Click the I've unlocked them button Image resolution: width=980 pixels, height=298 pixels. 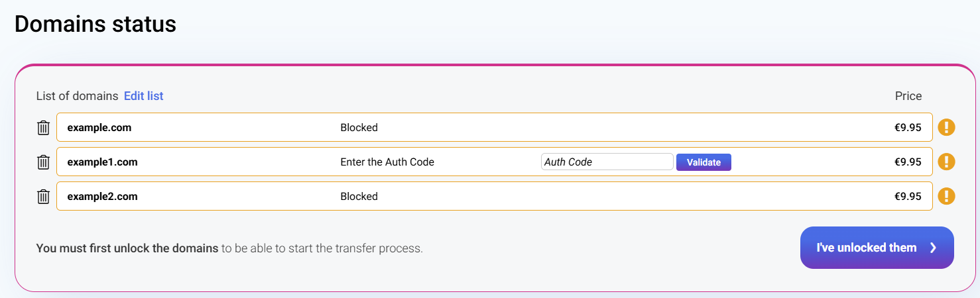866,248
